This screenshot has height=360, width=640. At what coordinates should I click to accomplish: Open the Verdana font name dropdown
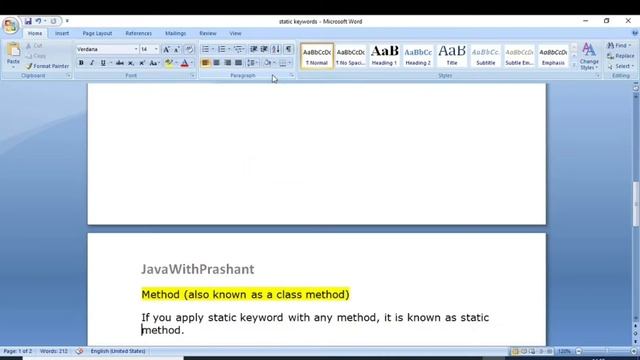point(136,49)
